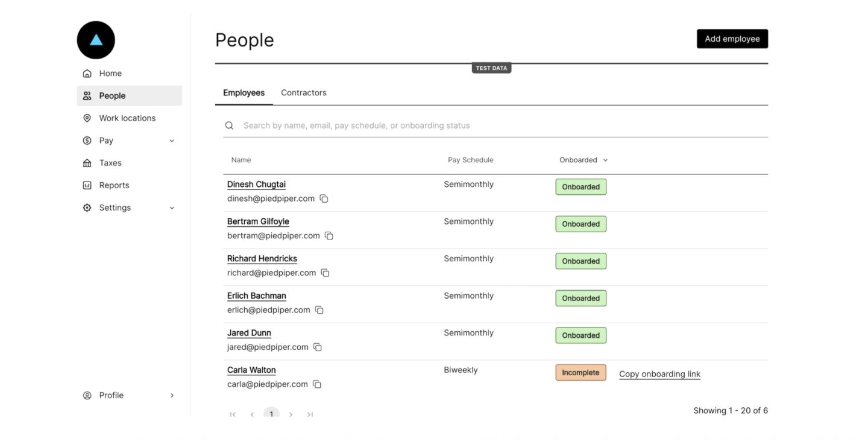
Task: Click the blue triangle company logo
Action: (96, 40)
